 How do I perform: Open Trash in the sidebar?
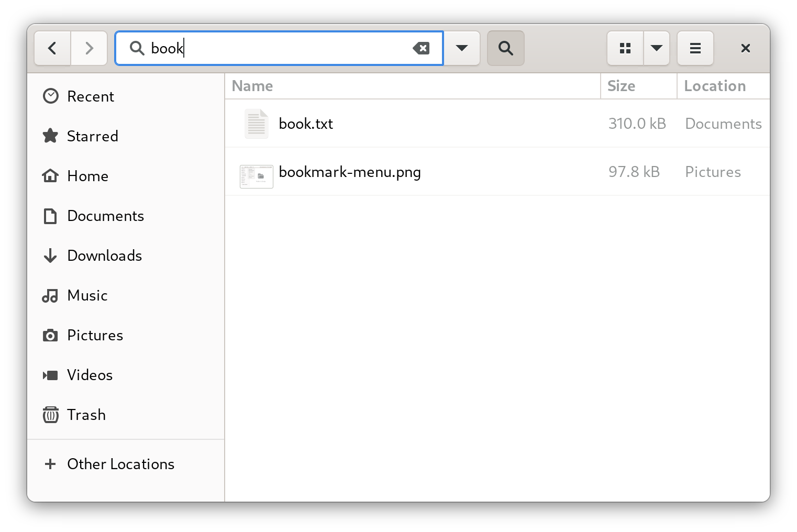[126, 415]
